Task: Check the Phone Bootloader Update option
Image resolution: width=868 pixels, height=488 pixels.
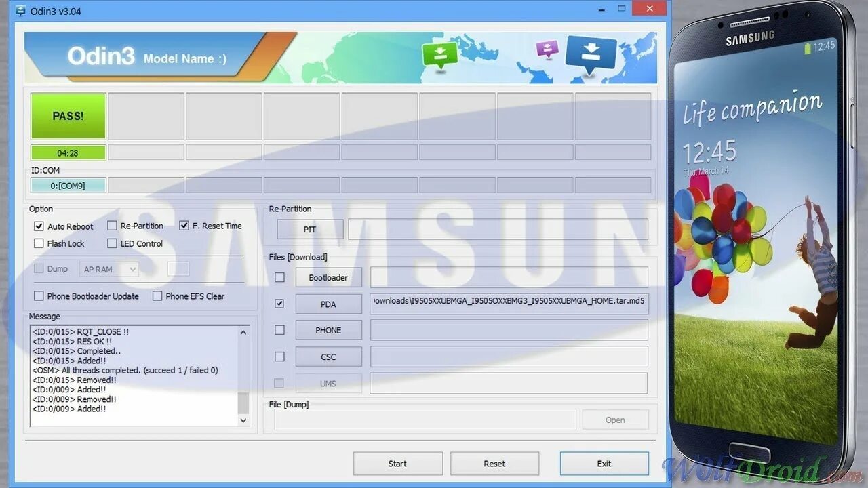Action: (x=39, y=296)
